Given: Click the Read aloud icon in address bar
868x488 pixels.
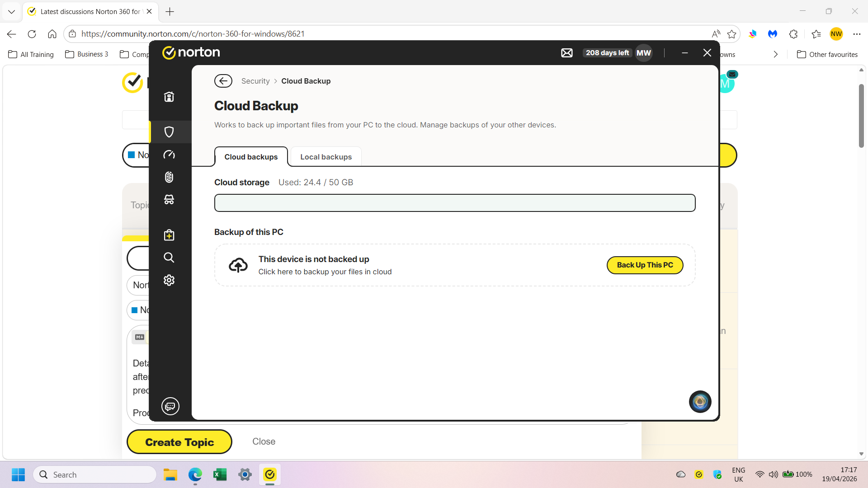Looking at the screenshot, I should tap(716, 34).
